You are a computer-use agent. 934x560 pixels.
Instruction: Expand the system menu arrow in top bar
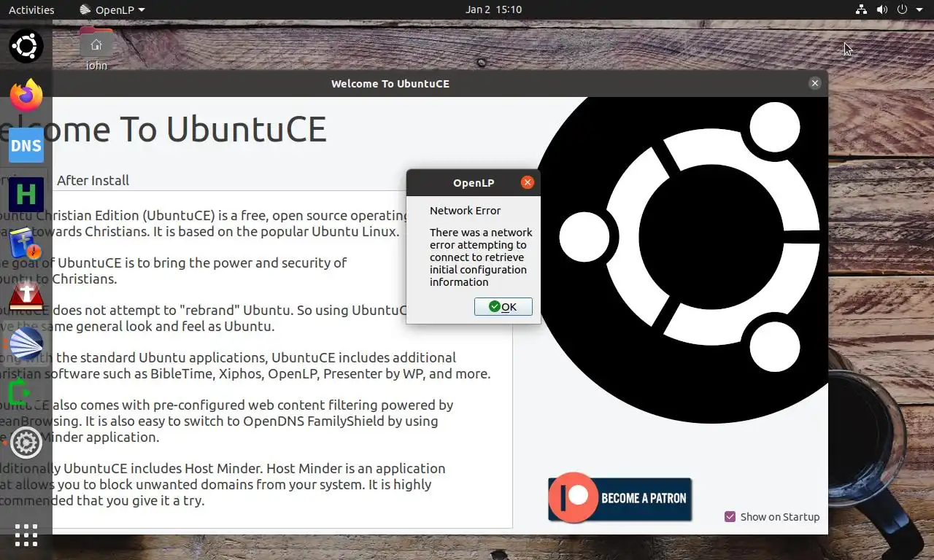coord(918,9)
